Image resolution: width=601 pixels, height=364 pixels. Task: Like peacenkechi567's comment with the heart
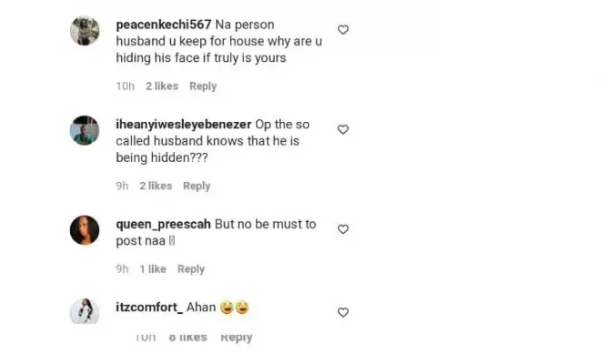coord(343,30)
